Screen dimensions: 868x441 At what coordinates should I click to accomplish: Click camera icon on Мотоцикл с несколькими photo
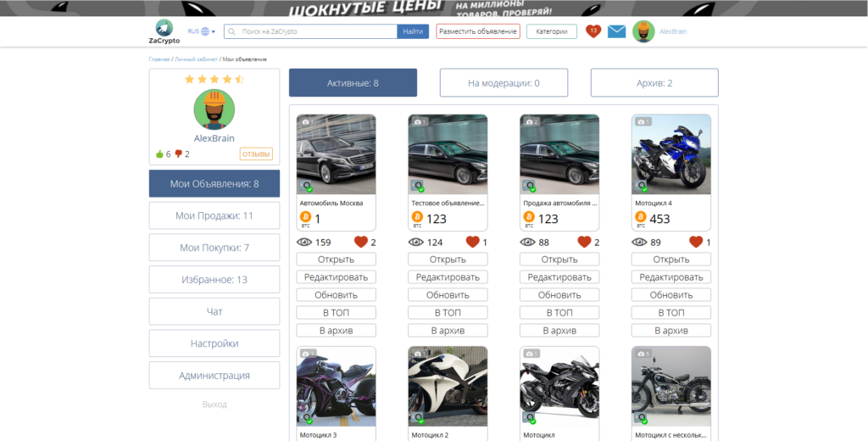pyautogui.click(x=641, y=354)
